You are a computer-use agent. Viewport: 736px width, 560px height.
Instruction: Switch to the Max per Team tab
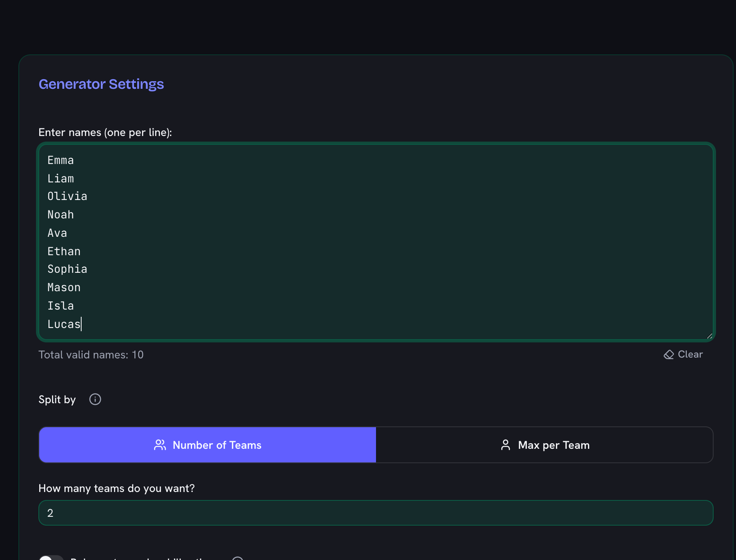click(544, 445)
